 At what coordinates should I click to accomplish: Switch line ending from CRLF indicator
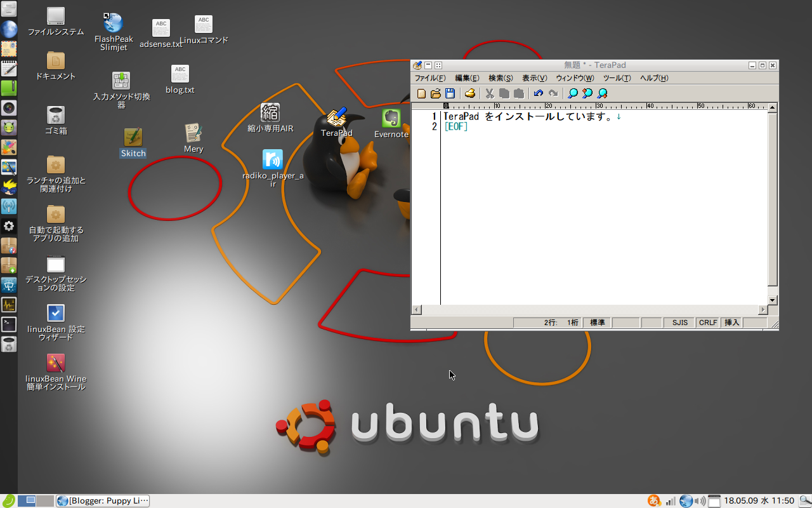click(707, 323)
